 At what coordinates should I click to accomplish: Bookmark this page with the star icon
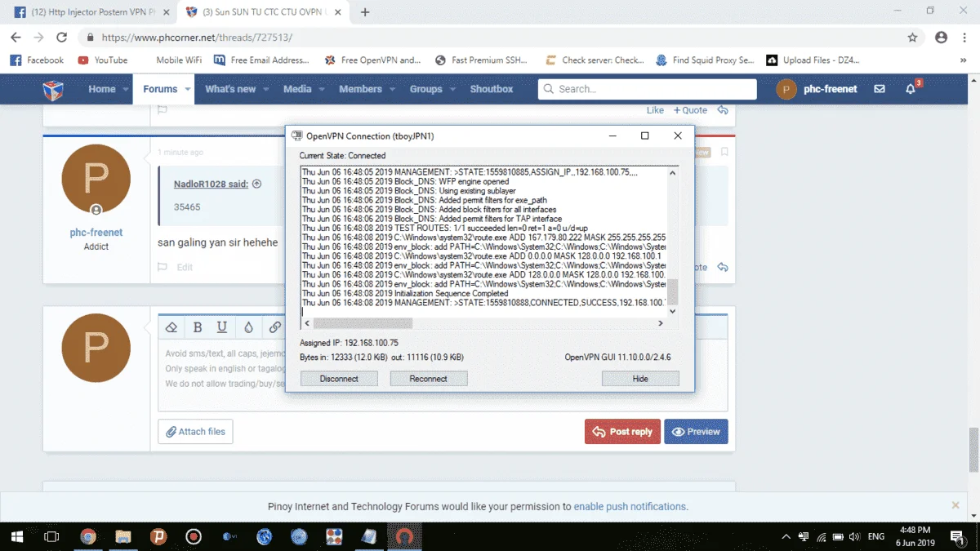coord(912,38)
